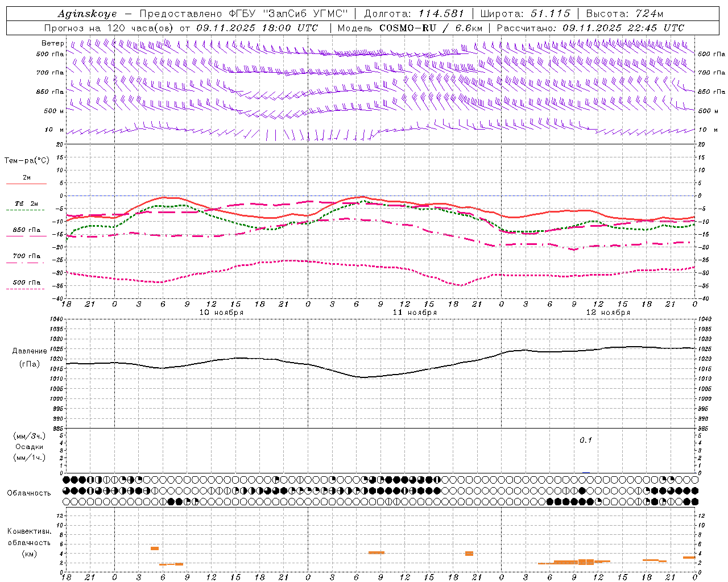Select the latitude value Широта: 51.115
Image resolution: width=728 pixels, height=582 pixels.
pyautogui.click(x=525, y=14)
